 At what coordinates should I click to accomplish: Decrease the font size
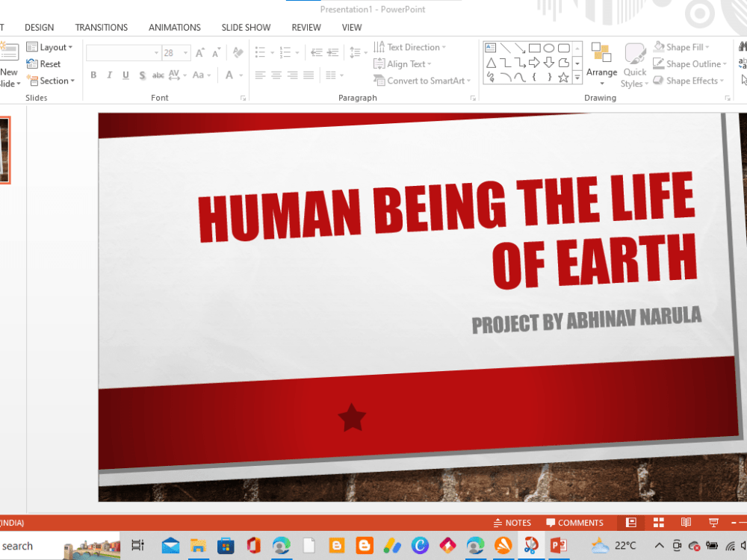217,53
